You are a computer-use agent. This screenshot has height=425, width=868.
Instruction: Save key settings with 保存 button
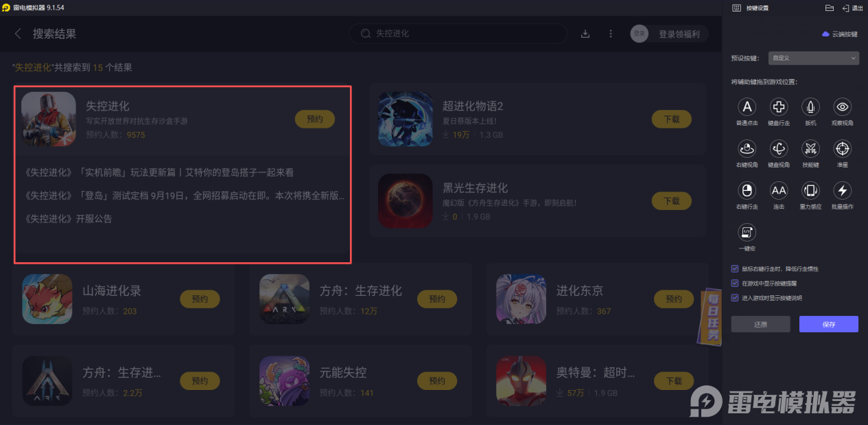(x=828, y=324)
